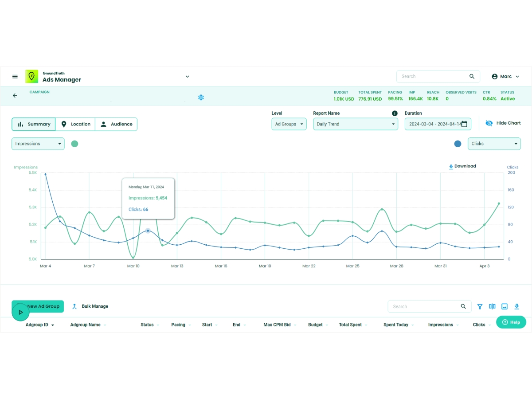Click the image view icon in table toolbar
The height and width of the screenshot is (399, 532).
pos(505,306)
